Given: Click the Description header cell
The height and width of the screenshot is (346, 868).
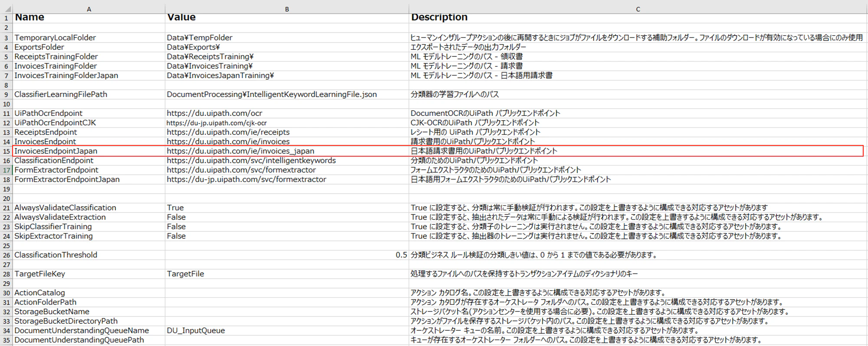Looking at the screenshot, I should click(x=638, y=18).
